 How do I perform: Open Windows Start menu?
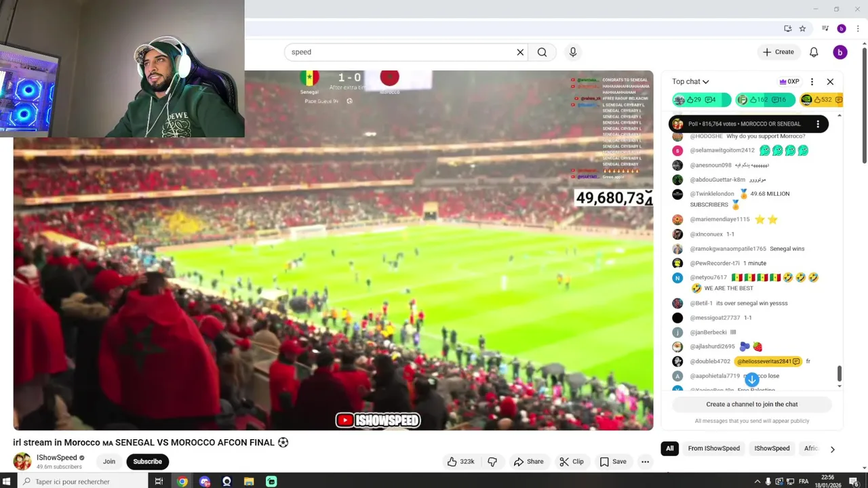point(7,481)
